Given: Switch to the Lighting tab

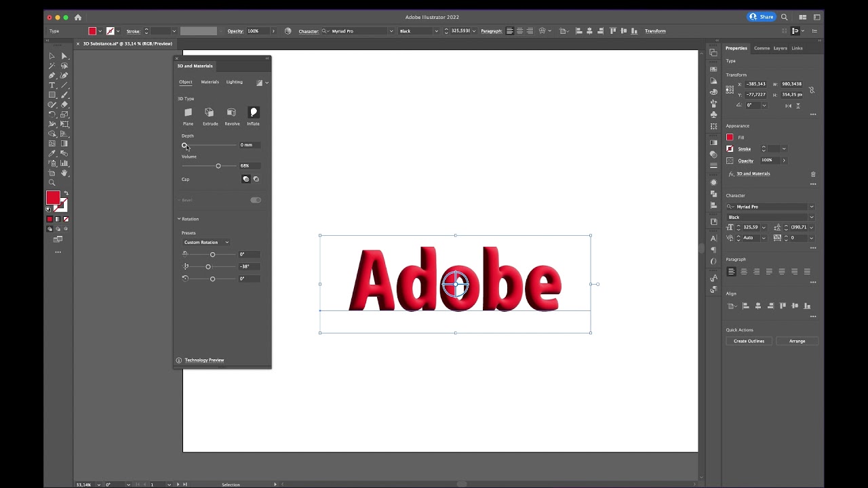Looking at the screenshot, I should click(234, 82).
